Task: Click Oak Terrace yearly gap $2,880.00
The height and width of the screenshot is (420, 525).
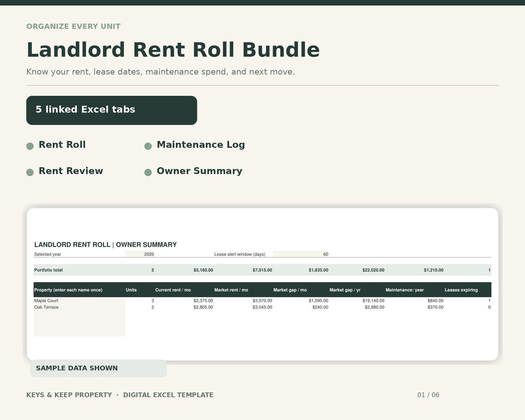Action: [x=375, y=307]
